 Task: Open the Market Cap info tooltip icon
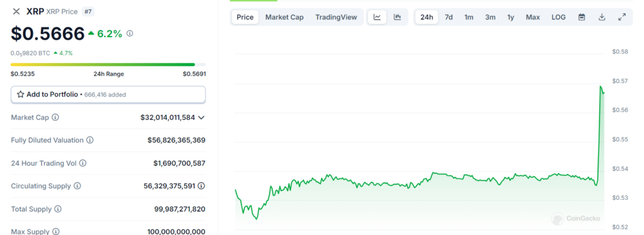(x=55, y=117)
